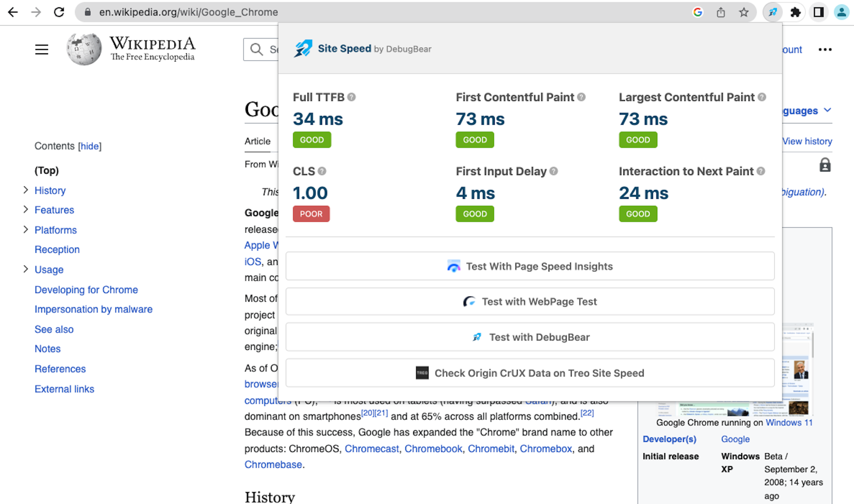Toggle the Chrome side panel

[818, 12]
